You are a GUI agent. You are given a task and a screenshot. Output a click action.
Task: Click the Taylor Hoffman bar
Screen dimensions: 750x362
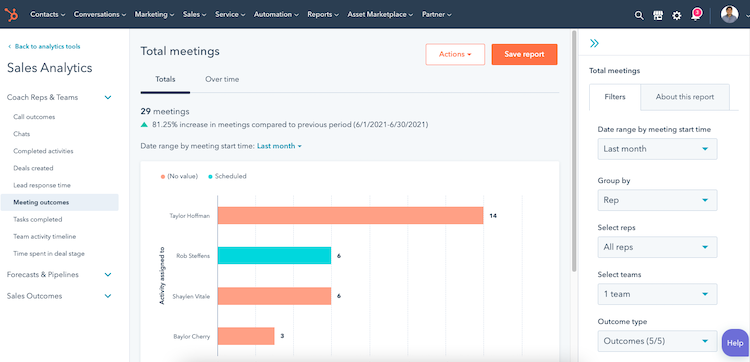point(351,216)
